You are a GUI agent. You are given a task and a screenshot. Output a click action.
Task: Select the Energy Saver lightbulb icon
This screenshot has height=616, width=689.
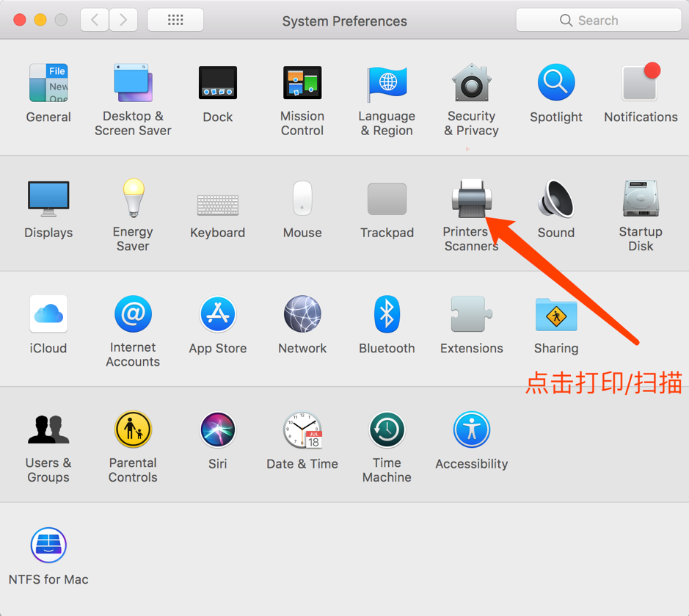[x=133, y=199]
